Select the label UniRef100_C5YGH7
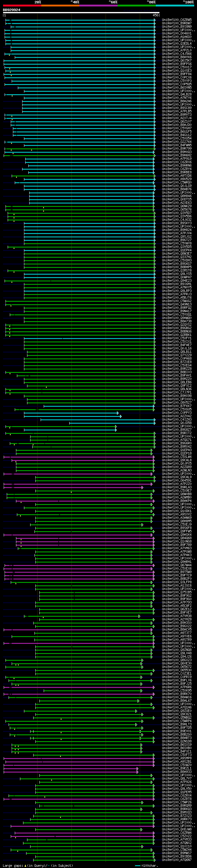The width and height of the screenshot is (197, 868). coord(177,128)
